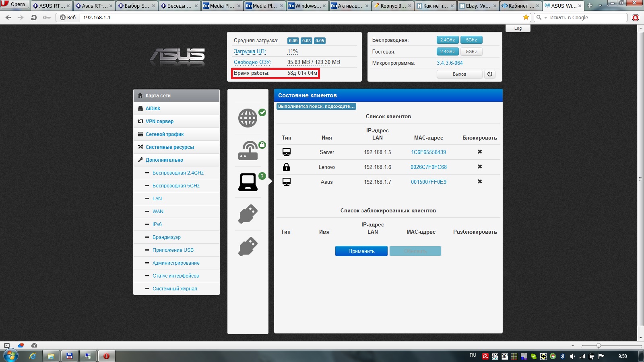The image size is (644, 362).
Task: Select the router security status icon
Action: (248, 150)
